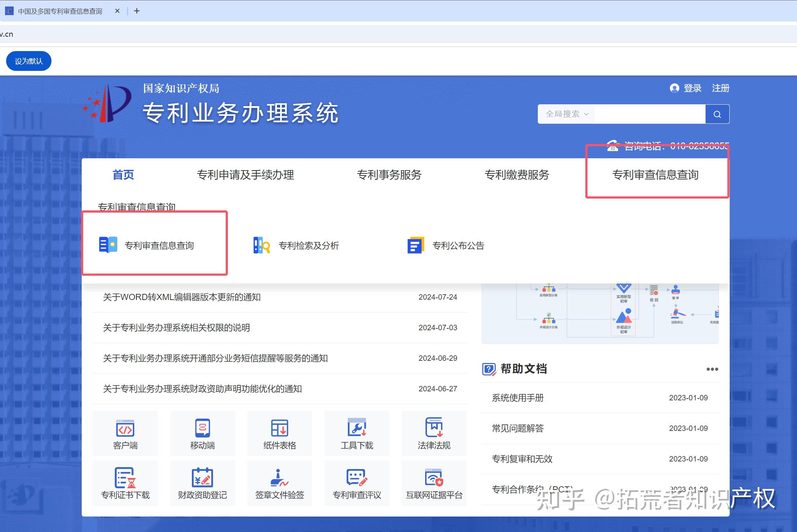Click the 设为默认 button
Screen dimensions: 797x532
29,61
